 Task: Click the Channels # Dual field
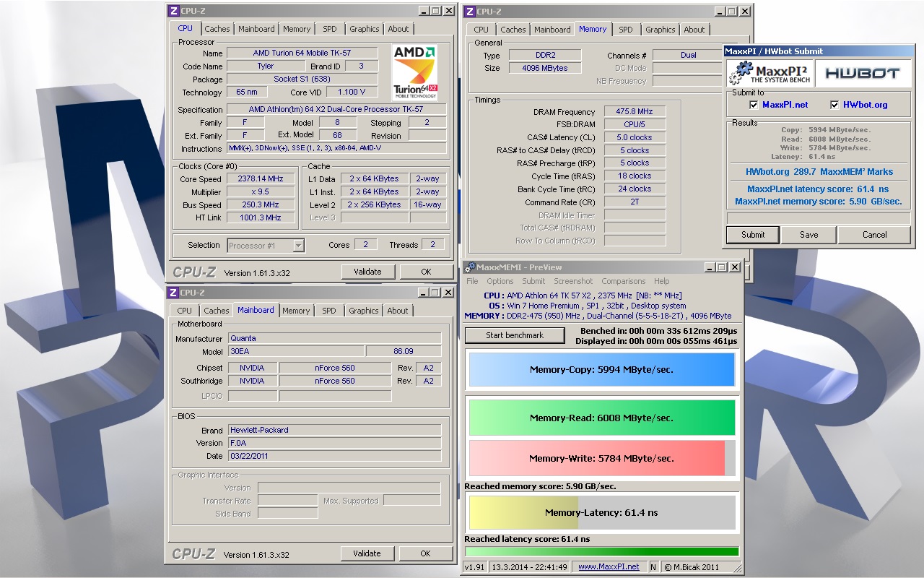click(688, 55)
